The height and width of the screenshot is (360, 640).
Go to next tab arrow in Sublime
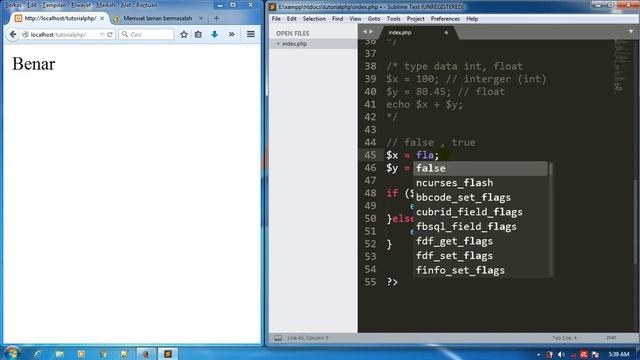pos(371,31)
